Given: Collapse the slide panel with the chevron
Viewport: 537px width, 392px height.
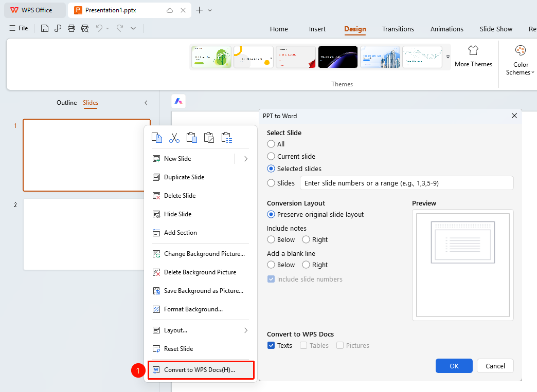Looking at the screenshot, I should (x=146, y=103).
